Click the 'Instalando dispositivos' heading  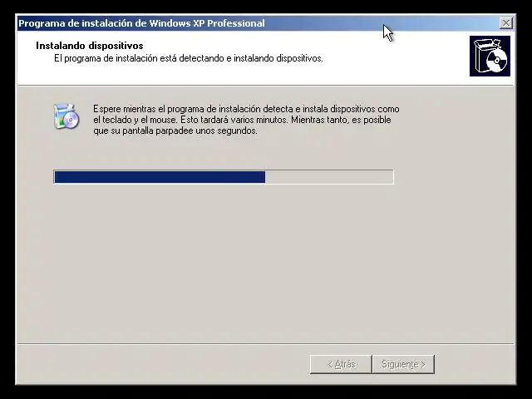coord(90,46)
